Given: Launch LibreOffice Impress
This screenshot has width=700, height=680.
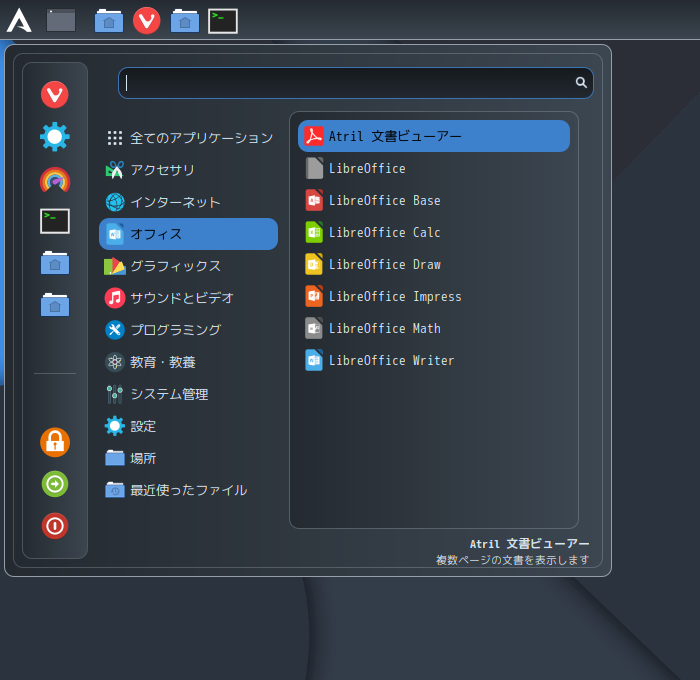Looking at the screenshot, I should coord(434,296).
